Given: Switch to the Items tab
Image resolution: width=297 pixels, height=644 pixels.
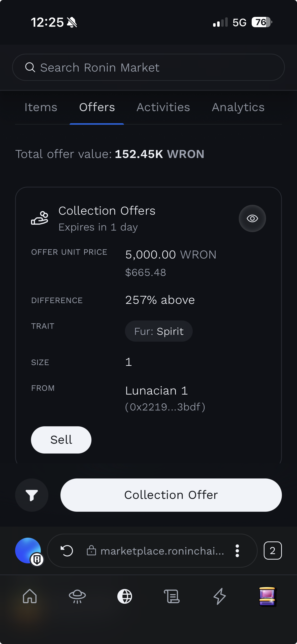Looking at the screenshot, I should pos(41,107).
